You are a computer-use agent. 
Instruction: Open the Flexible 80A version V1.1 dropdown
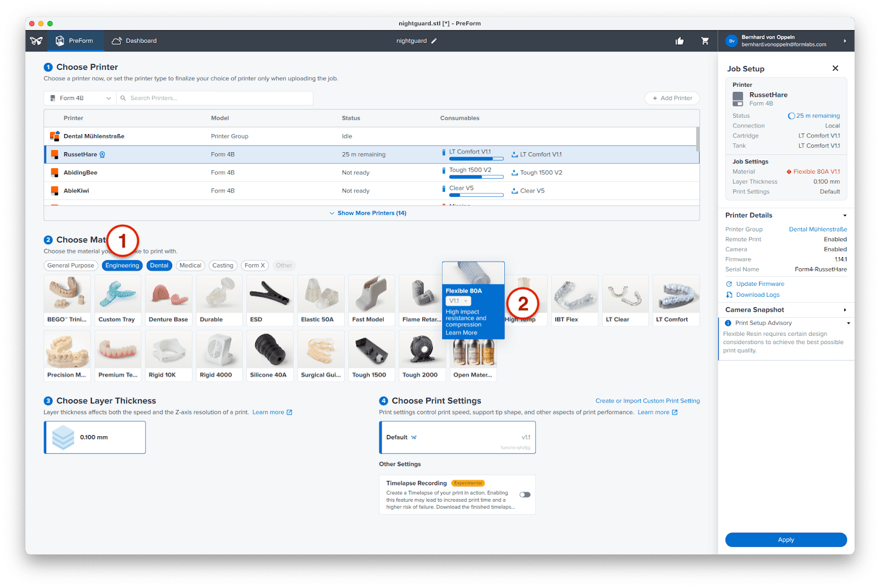[x=458, y=301]
